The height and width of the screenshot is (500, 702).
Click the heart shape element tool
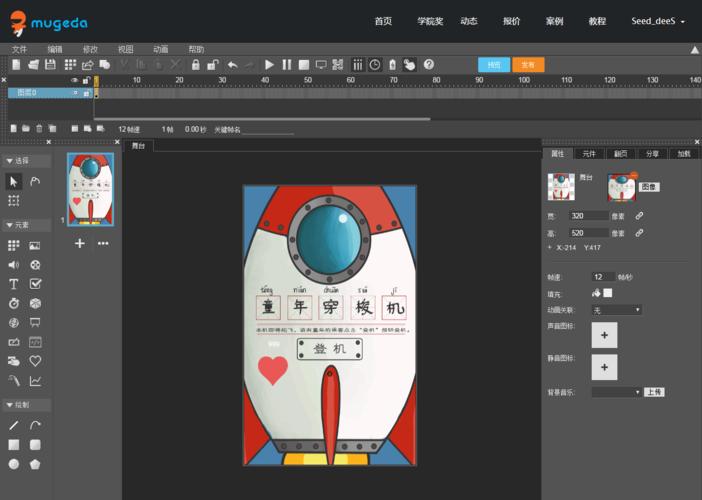[x=35, y=361]
